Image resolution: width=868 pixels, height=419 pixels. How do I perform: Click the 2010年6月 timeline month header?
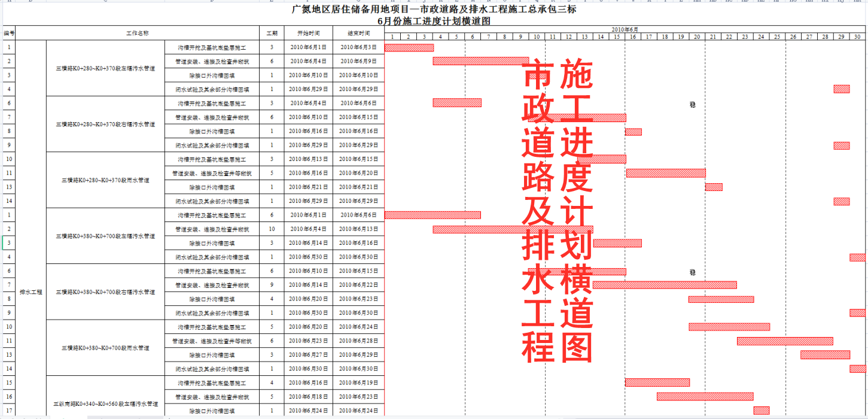point(625,29)
